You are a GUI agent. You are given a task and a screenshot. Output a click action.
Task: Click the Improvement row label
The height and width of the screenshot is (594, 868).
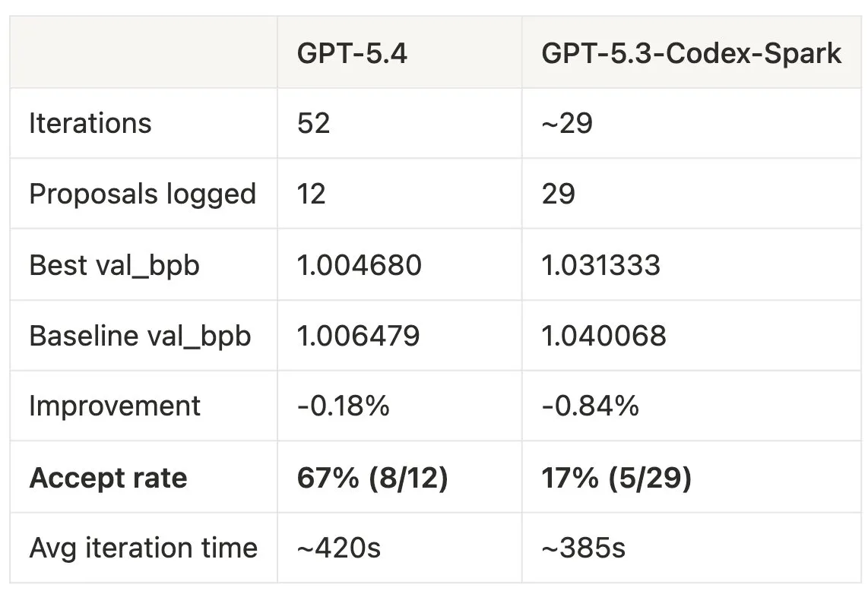tap(115, 406)
